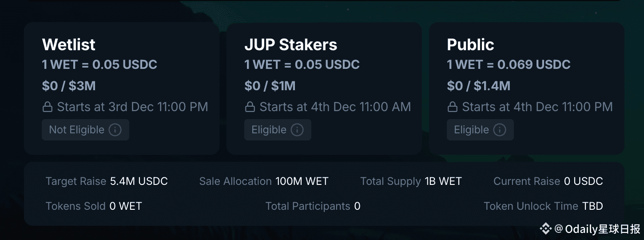Click the info icon in Public Eligible badge
This screenshot has height=240, width=644.
[500, 130]
